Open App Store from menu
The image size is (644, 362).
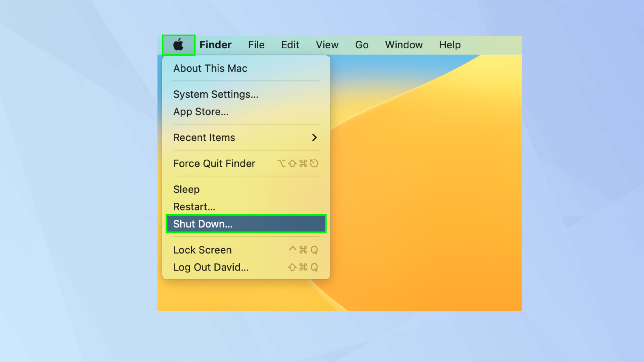[201, 111]
